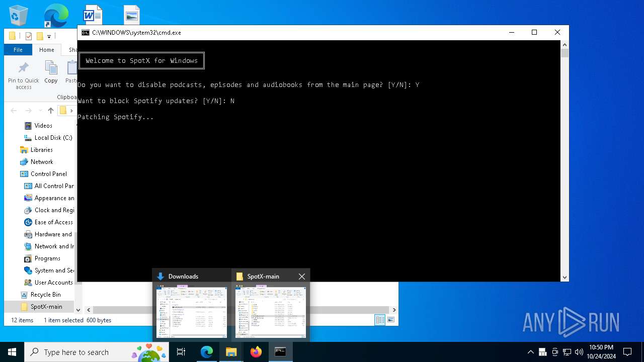Image resolution: width=644 pixels, height=362 pixels.
Task: Switch to Large icons view layout
Action: (391, 320)
